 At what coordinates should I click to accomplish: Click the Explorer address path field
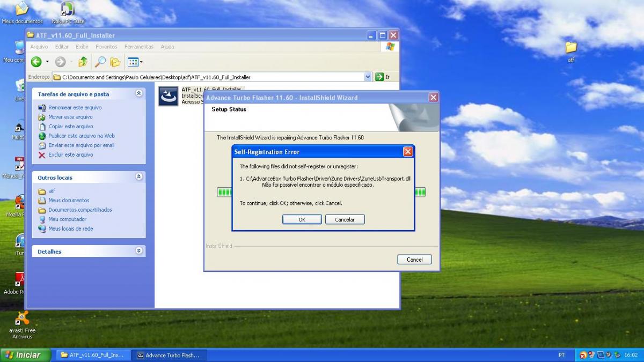click(x=212, y=77)
